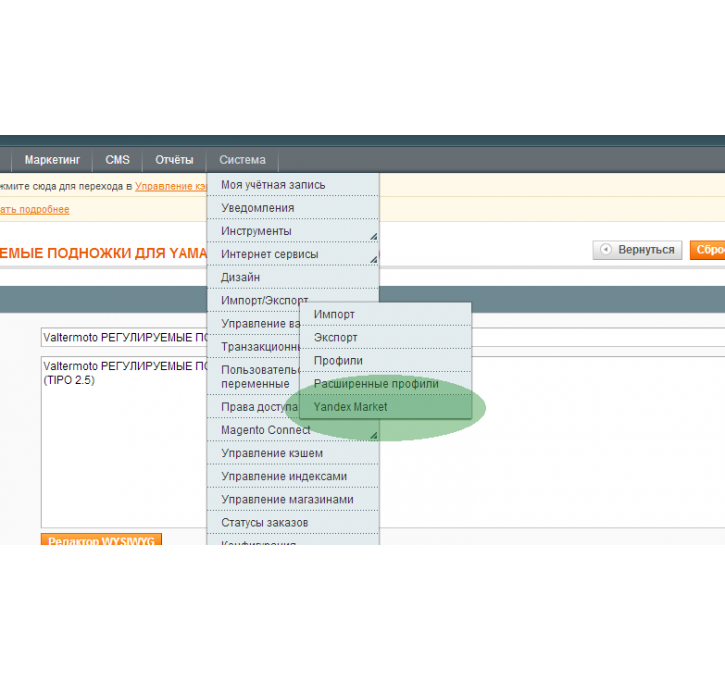
Task: Expand the Инструменты submenu
Action: [x=293, y=231]
